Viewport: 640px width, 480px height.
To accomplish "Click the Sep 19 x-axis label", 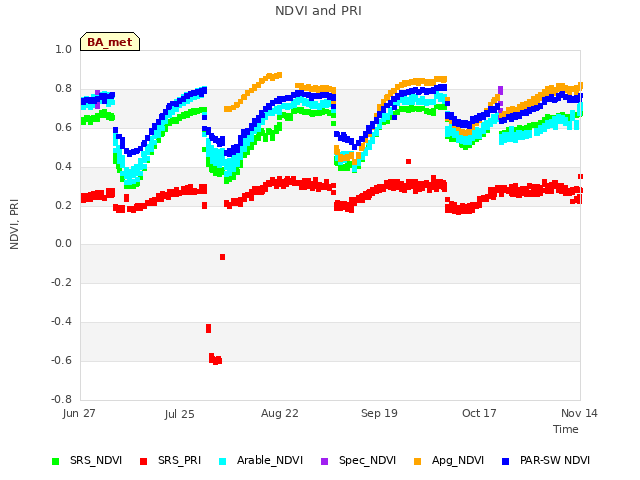I will [379, 413].
